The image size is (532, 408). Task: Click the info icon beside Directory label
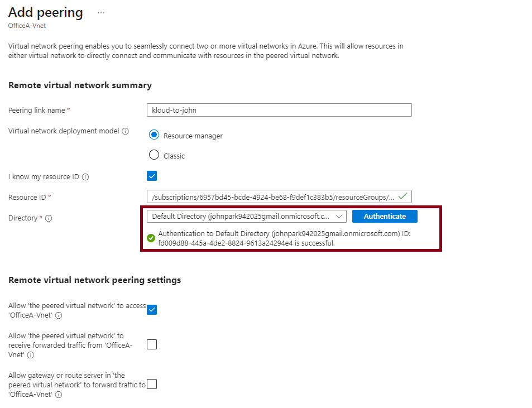click(x=49, y=218)
